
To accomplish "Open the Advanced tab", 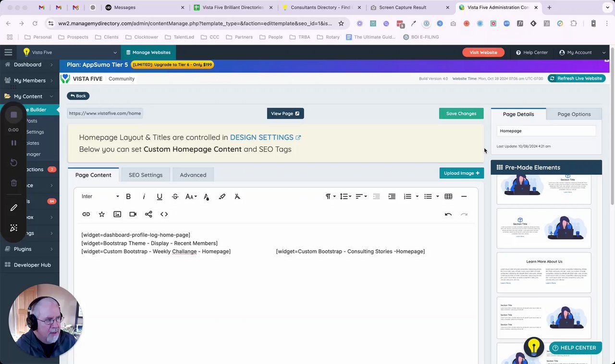I will [193, 175].
